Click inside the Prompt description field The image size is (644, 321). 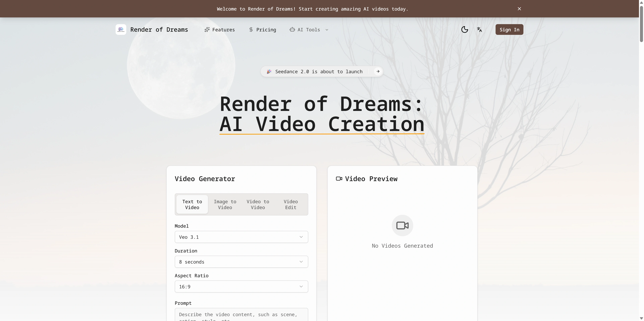tap(241, 315)
